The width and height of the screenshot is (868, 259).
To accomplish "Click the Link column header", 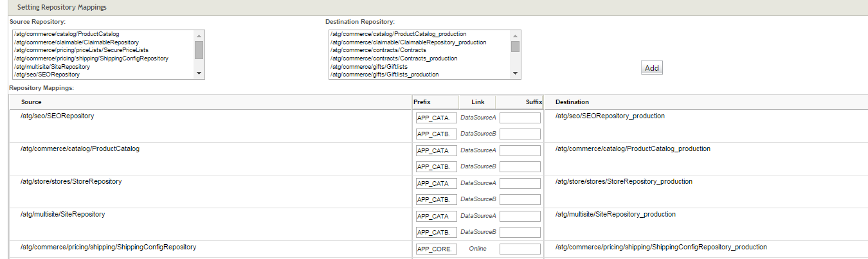I will point(478,102).
